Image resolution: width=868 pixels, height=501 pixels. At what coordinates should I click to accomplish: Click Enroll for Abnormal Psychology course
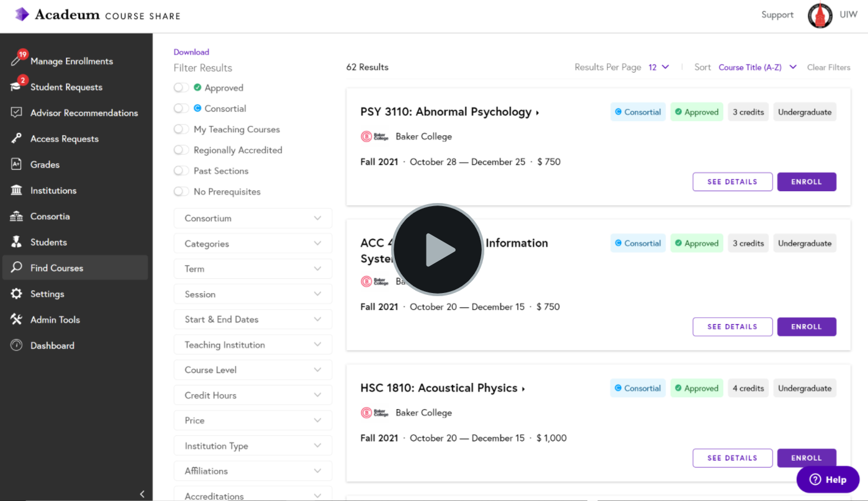(807, 182)
